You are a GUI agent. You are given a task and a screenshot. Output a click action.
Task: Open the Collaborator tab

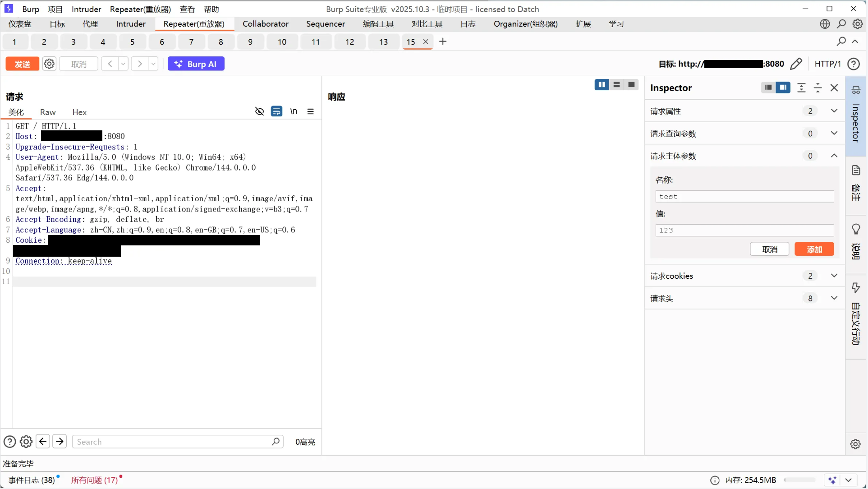tap(266, 24)
